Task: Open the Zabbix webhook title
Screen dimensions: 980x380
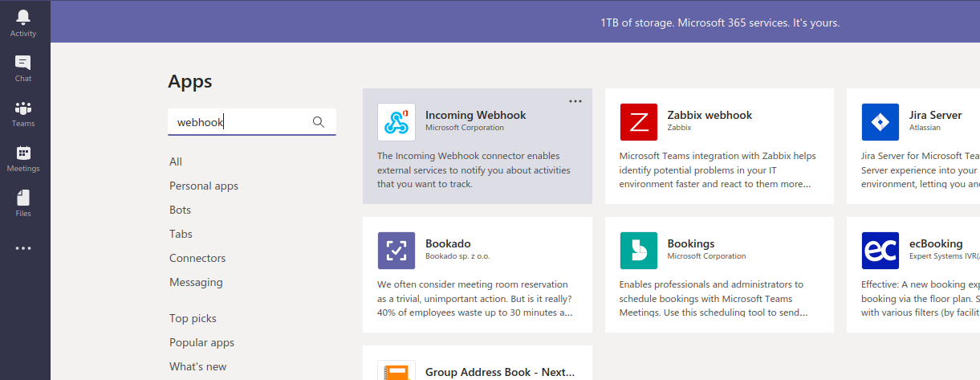Action: point(710,115)
